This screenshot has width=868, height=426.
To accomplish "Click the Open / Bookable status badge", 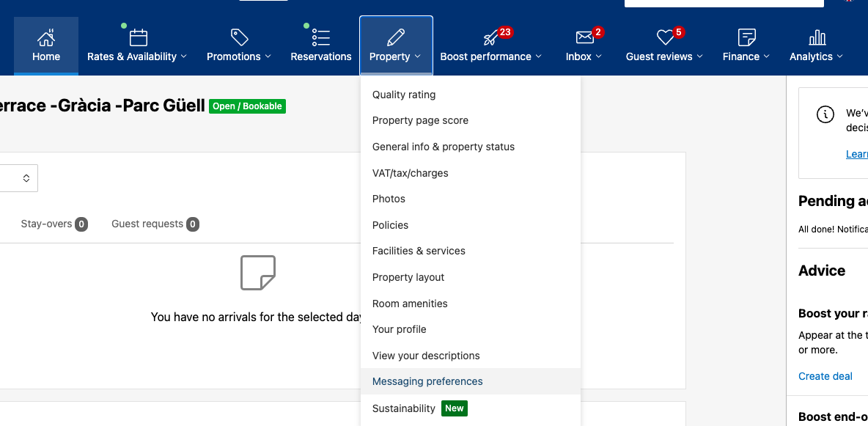I will (x=247, y=106).
